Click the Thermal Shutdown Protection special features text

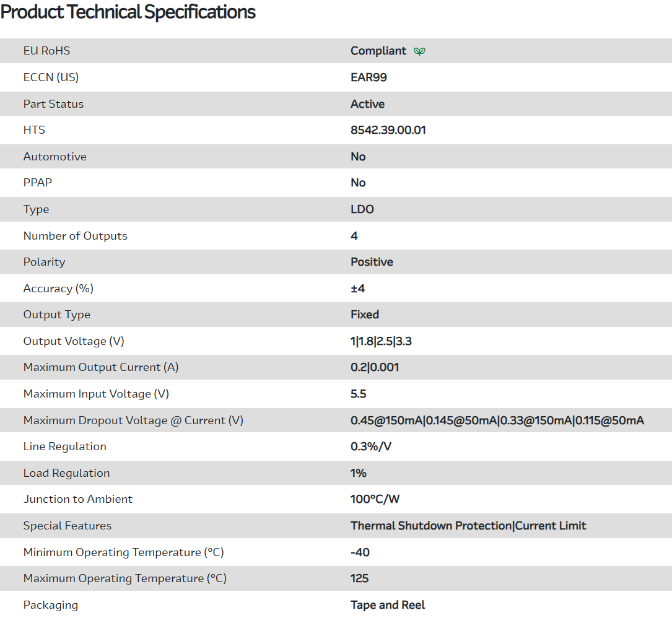pos(431,526)
